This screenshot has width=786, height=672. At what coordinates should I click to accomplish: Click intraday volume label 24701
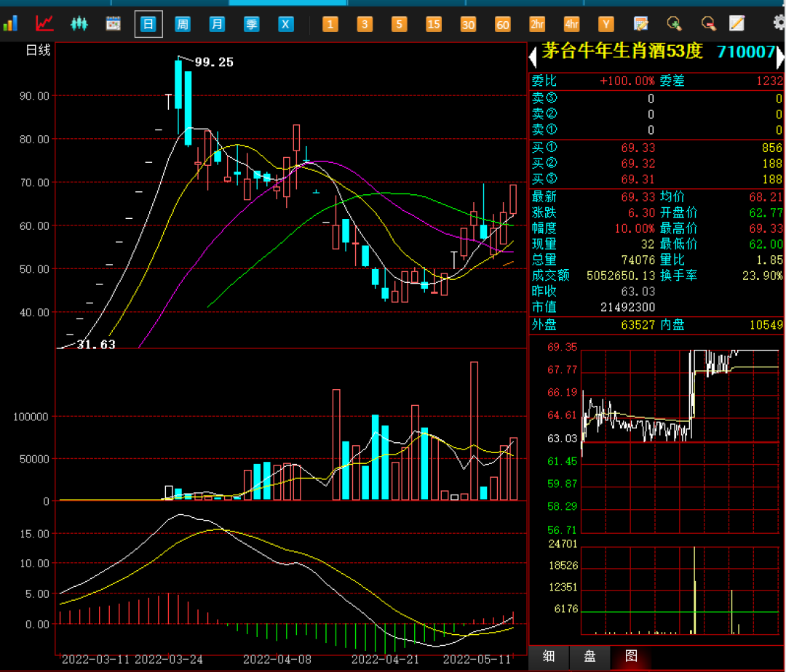point(563,544)
